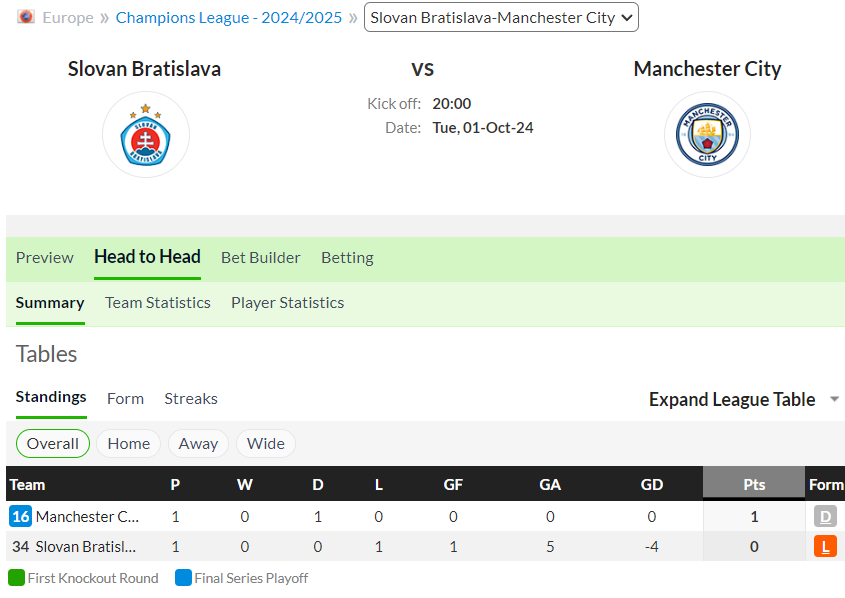Click the blue position 16 badge
845x598 pixels.
(x=20, y=516)
